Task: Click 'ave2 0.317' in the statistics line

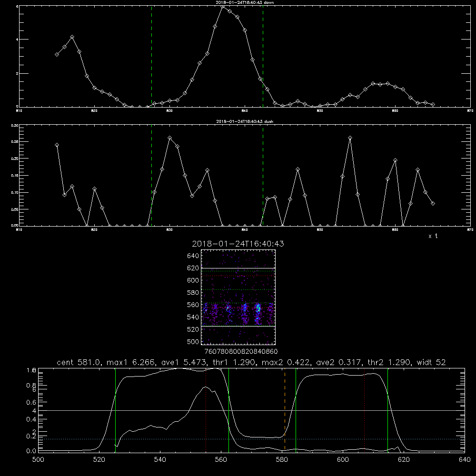Action: tap(339, 362)
